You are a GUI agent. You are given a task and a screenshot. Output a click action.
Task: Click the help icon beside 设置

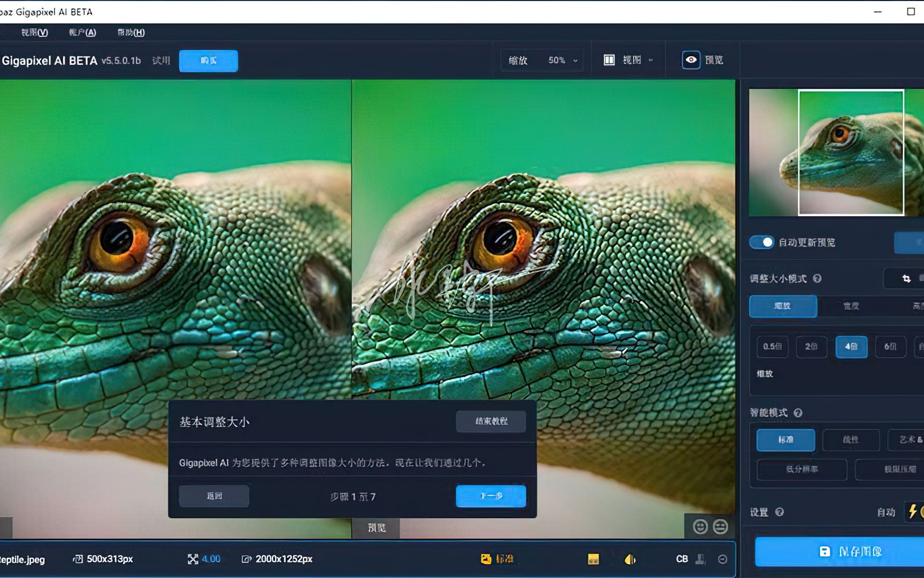(x=779, y=513)
